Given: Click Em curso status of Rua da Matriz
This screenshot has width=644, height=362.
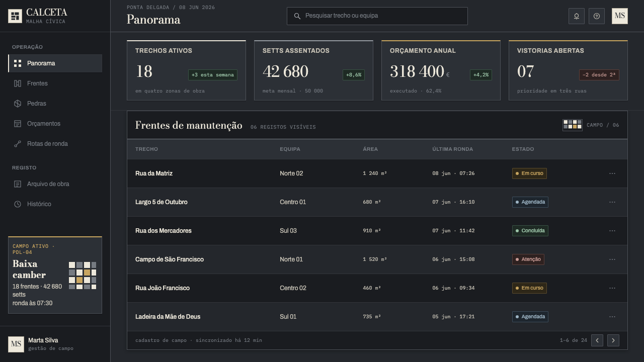Looking at the screenshot, I should 529,173.
